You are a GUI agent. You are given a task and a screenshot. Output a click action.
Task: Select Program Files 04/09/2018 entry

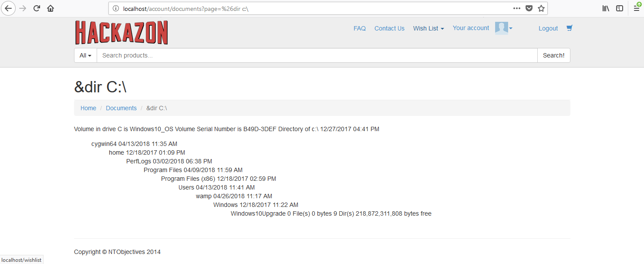point(193,170)
